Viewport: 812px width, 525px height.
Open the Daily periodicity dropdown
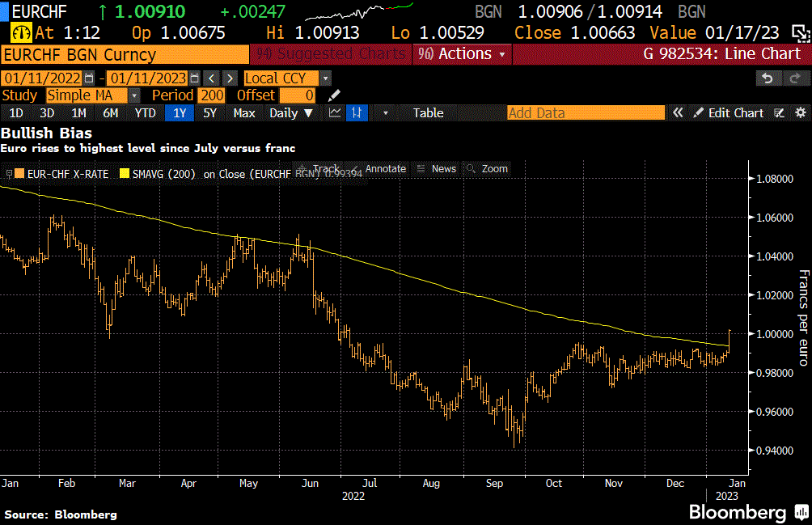pyautogui.click(x=291, y=113)
